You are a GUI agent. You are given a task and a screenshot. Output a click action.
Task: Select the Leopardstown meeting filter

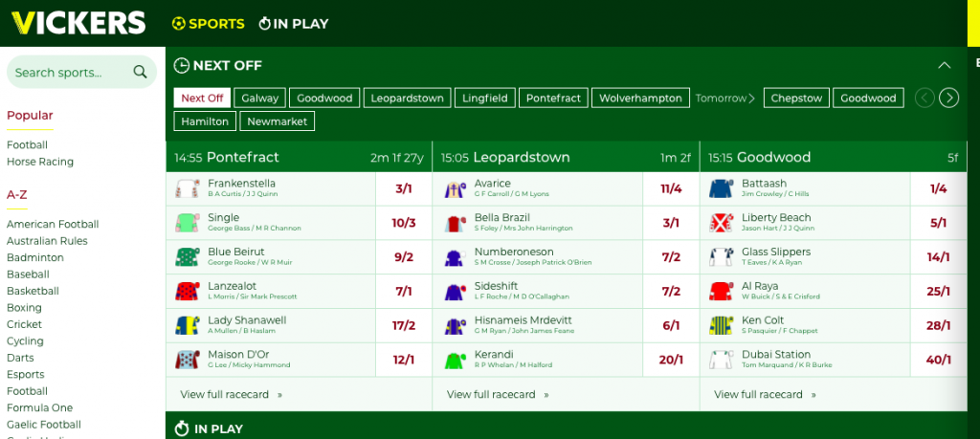[x=407, y=99]
